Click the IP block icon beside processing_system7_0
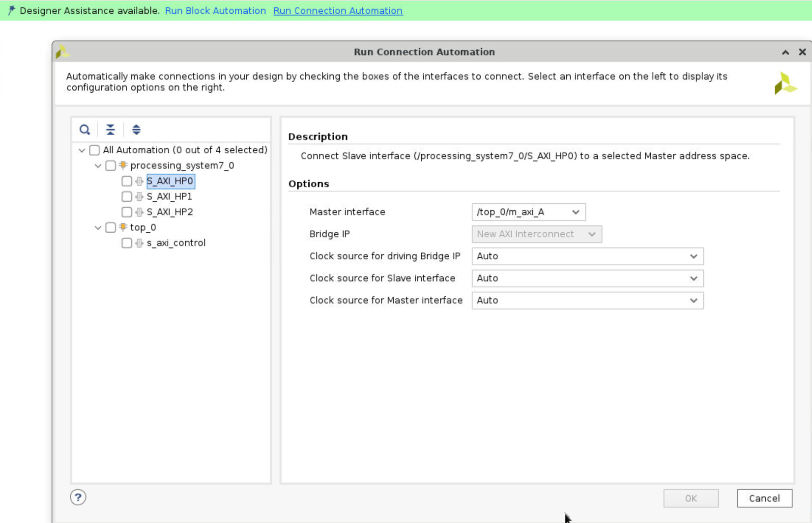This screenshot has width=812, height=523. point(123,165)
